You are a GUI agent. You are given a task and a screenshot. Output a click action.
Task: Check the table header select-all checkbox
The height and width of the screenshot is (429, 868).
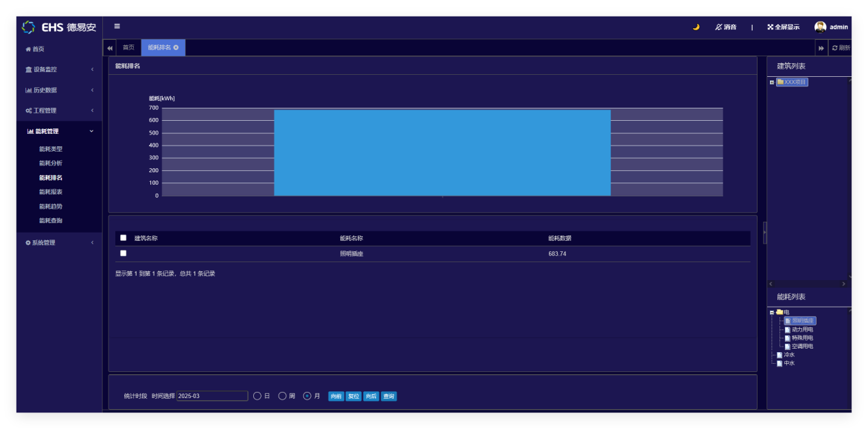pyautogui.click(x=124, y=237)
